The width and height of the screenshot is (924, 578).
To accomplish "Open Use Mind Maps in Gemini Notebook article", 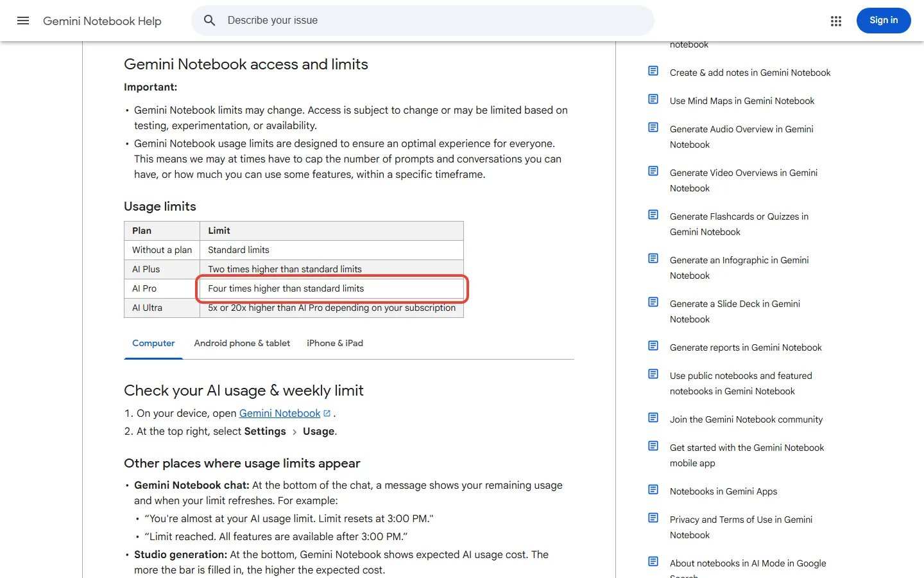I will pyautogui.click(x=742, y=101).
